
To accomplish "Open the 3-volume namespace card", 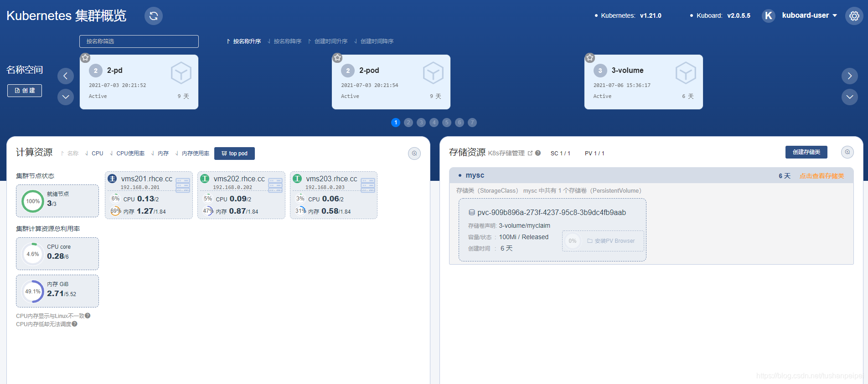I will 644,82.
